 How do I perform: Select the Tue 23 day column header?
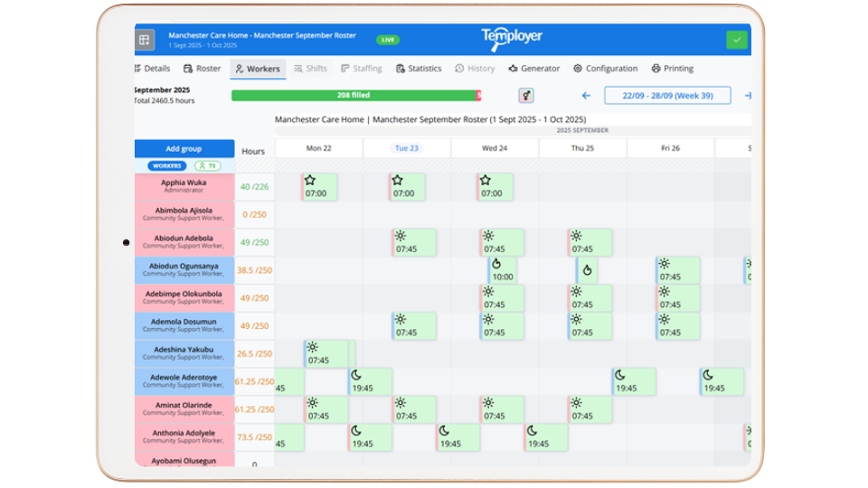pos(406,148)
